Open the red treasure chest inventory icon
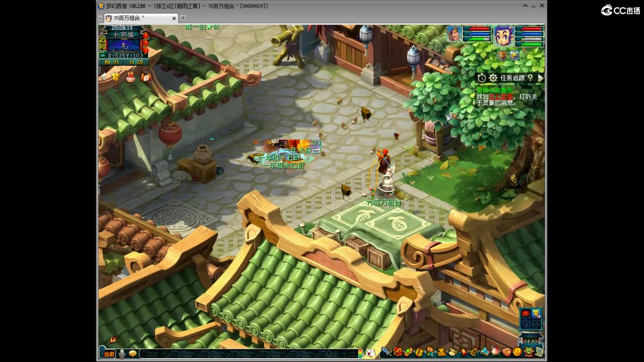Image resolution: width=644 pixels, height=362 pixels. (397, 352)
